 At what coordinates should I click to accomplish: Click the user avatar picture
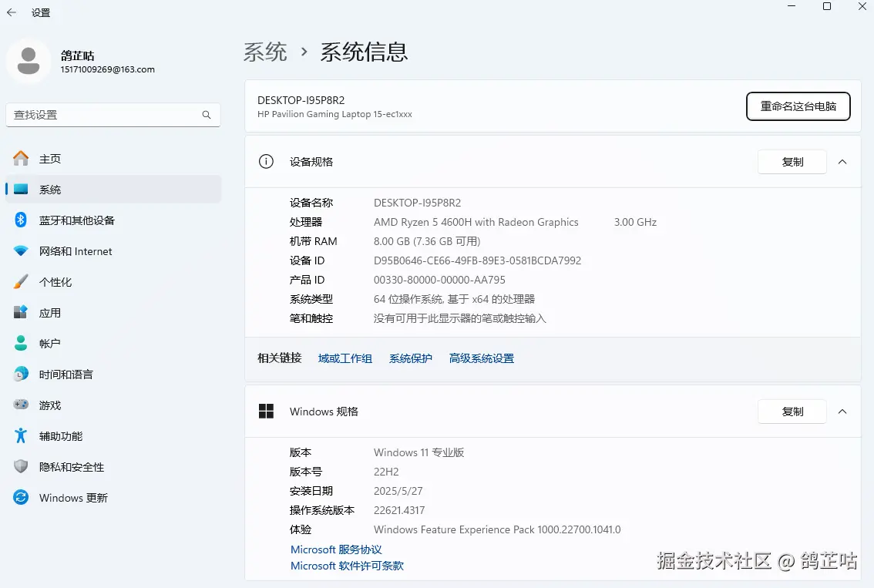tap(29, 62)
